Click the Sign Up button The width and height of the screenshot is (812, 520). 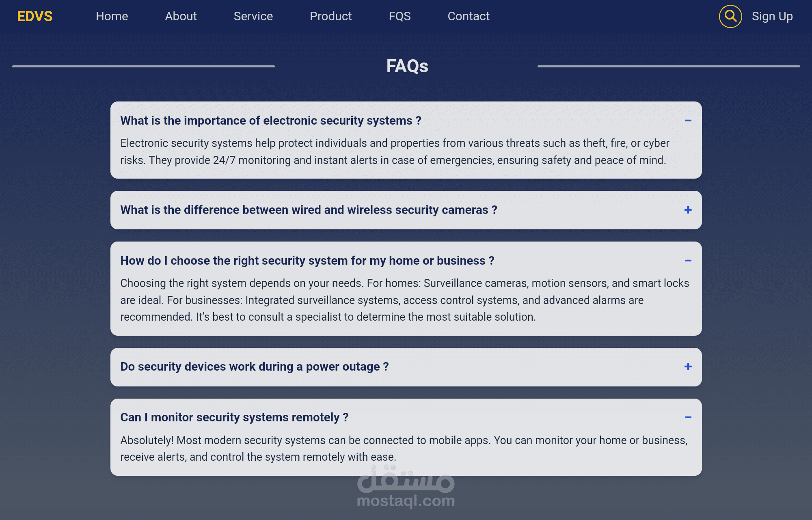click(x=772, y=16)
